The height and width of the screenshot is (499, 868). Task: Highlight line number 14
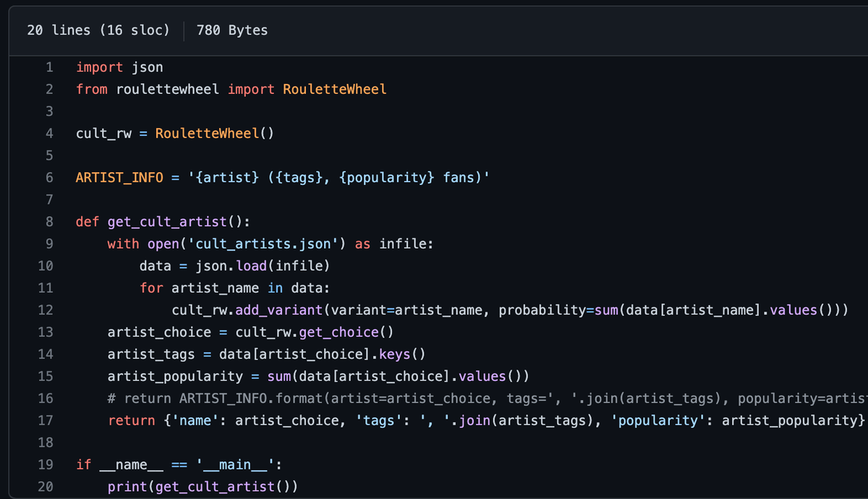point(45,354)
